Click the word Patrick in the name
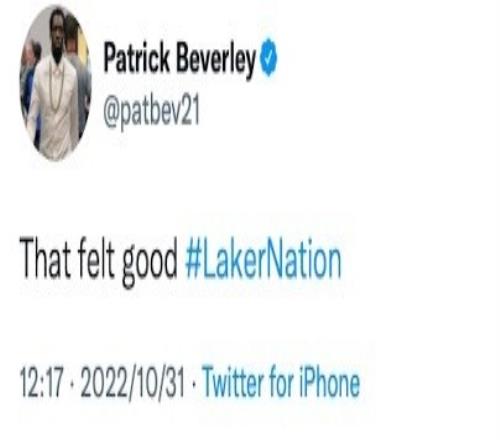The image size is (500, 440). [137, 57]
